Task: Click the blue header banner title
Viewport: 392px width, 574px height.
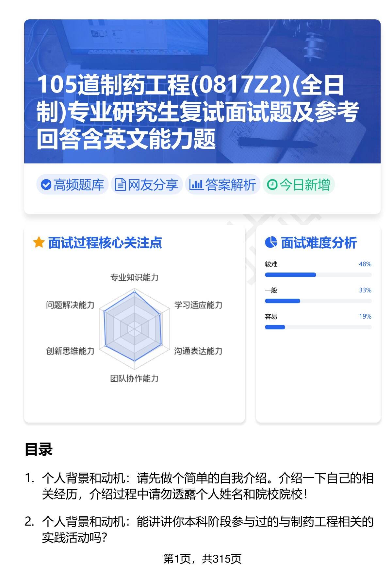Action: (x=198, y=112)
